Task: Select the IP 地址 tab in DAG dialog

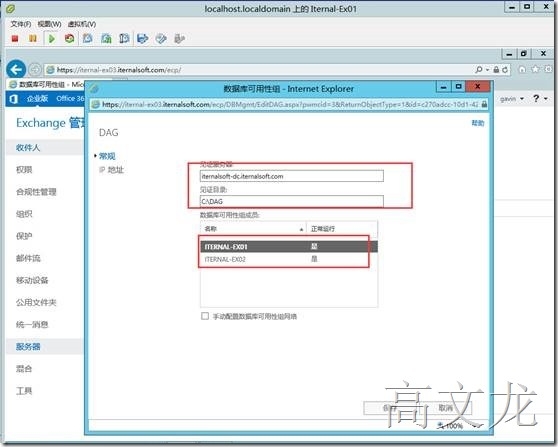Action: 111,170
